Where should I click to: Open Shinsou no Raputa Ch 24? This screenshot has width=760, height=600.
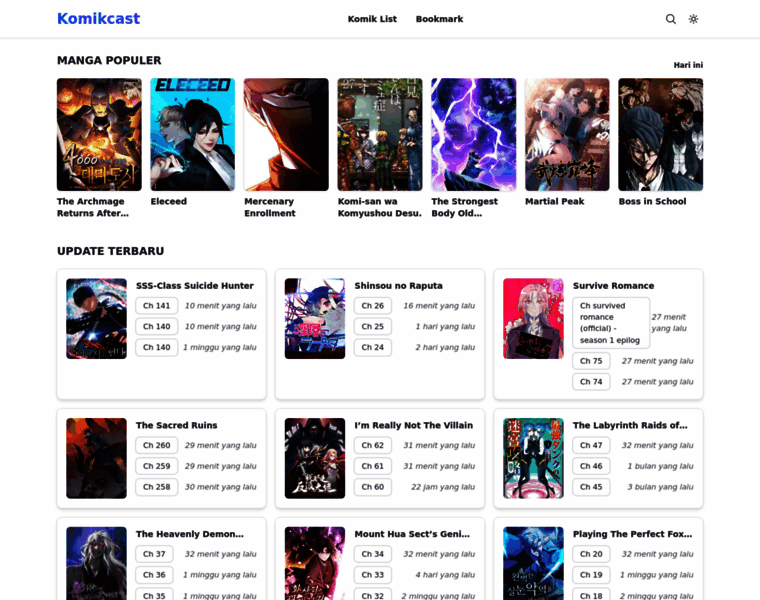coord(373,347)
